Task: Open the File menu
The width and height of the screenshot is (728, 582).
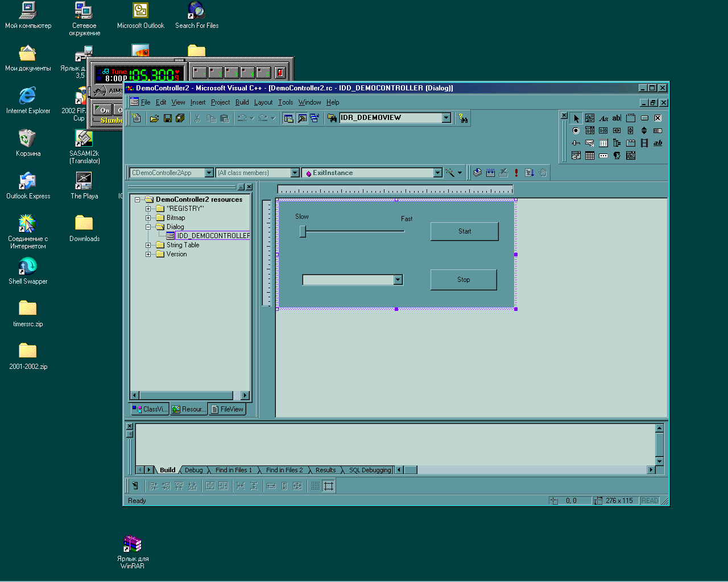Action: pos(146,102)
